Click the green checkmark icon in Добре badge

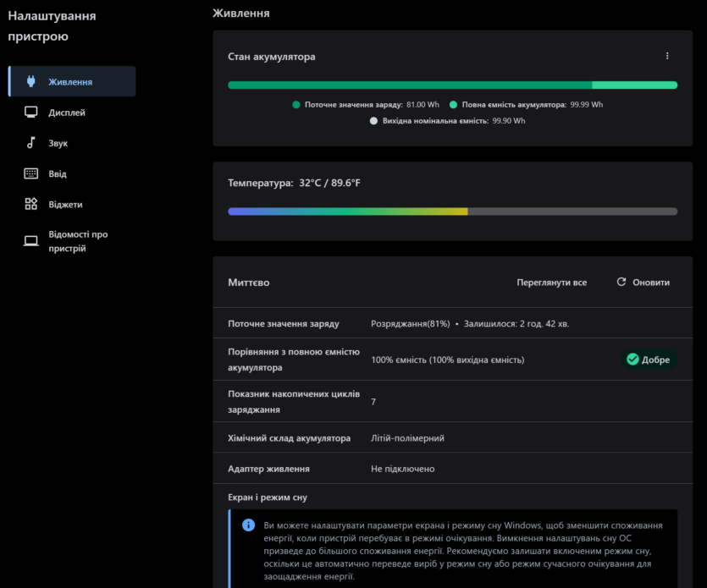632,359
